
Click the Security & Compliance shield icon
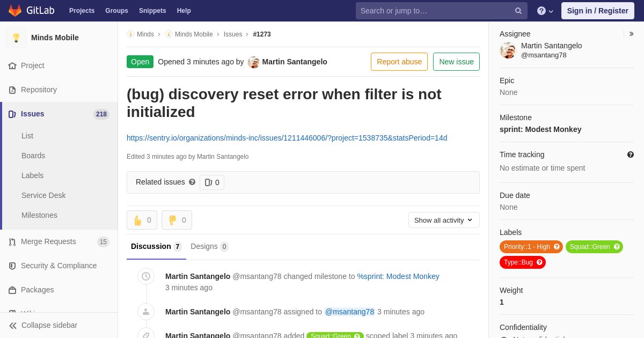(x=12, y=266)
